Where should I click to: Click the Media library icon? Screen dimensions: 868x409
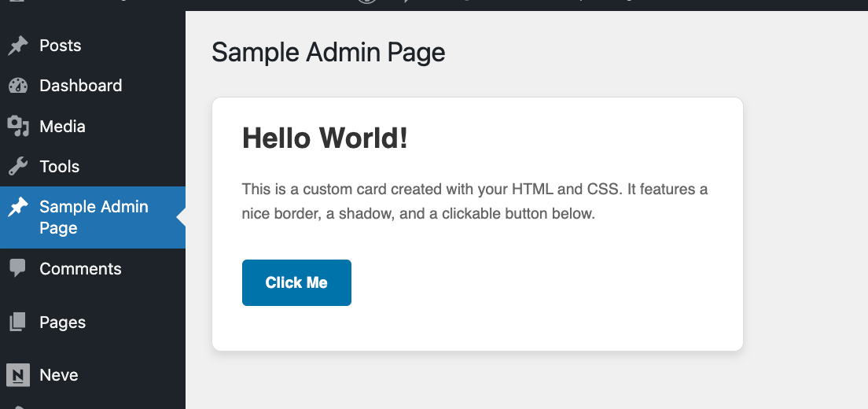17,126
